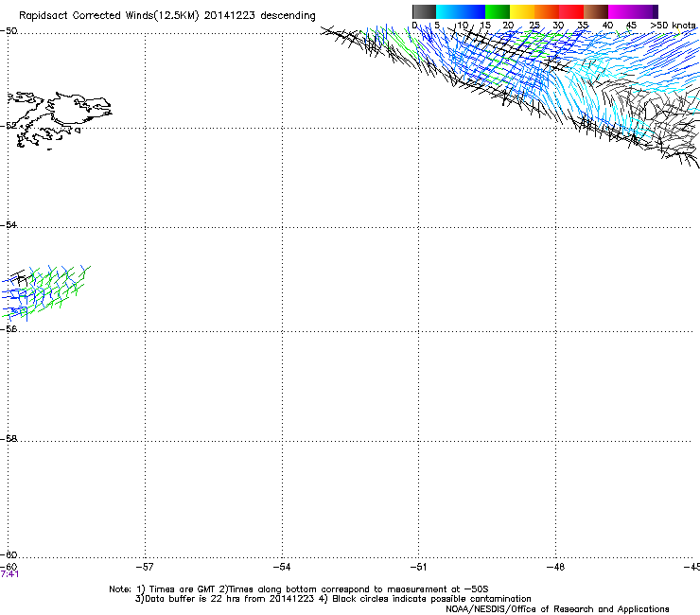Screen dimensions: 700x615
Task: Click the Falkland Islands coastline outline
Action: [59, 118]
